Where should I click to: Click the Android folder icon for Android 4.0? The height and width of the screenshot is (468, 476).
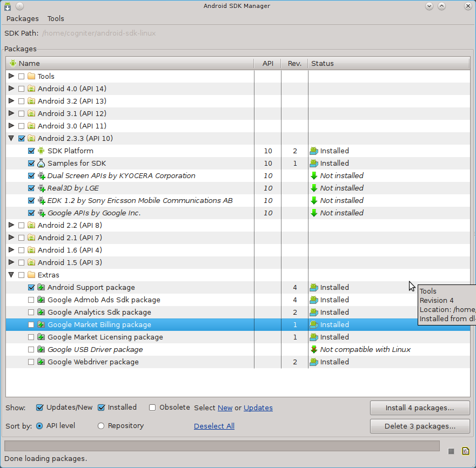(31, 89)
